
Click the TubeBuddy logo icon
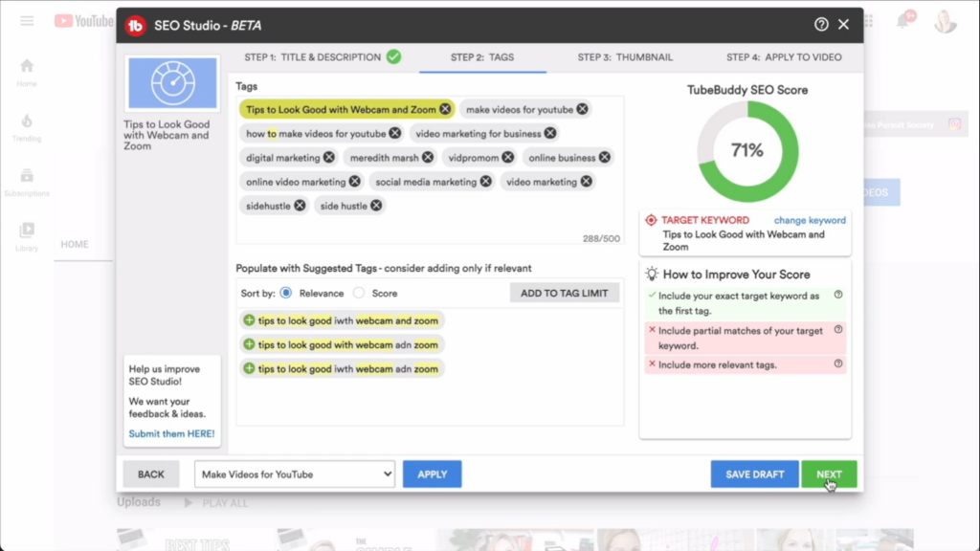pos(136,26)
